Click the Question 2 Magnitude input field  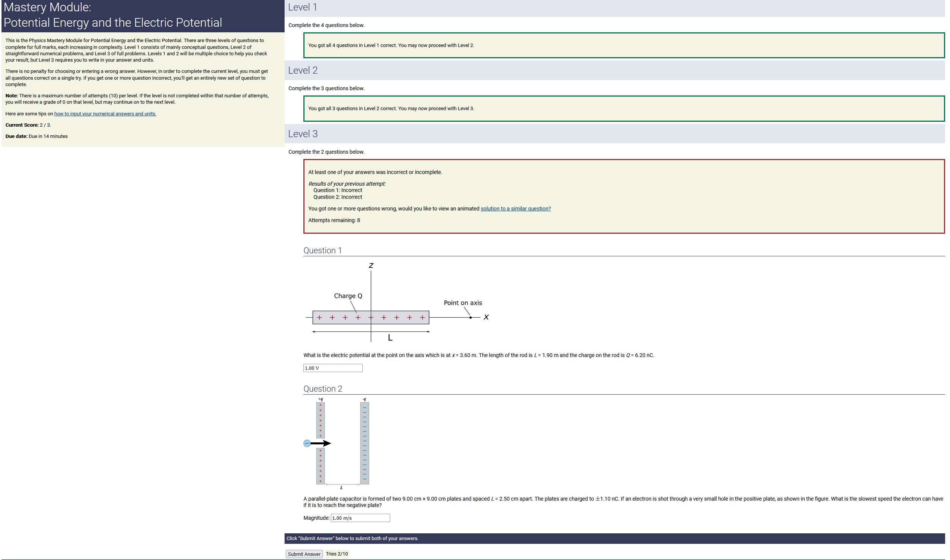coord(361,518)
